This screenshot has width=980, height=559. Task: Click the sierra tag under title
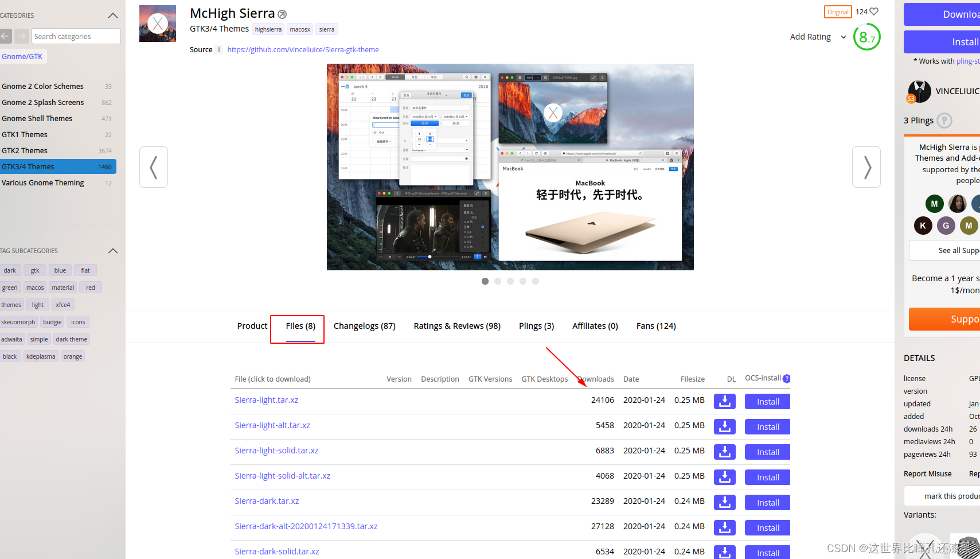click(x=327, y=29)
